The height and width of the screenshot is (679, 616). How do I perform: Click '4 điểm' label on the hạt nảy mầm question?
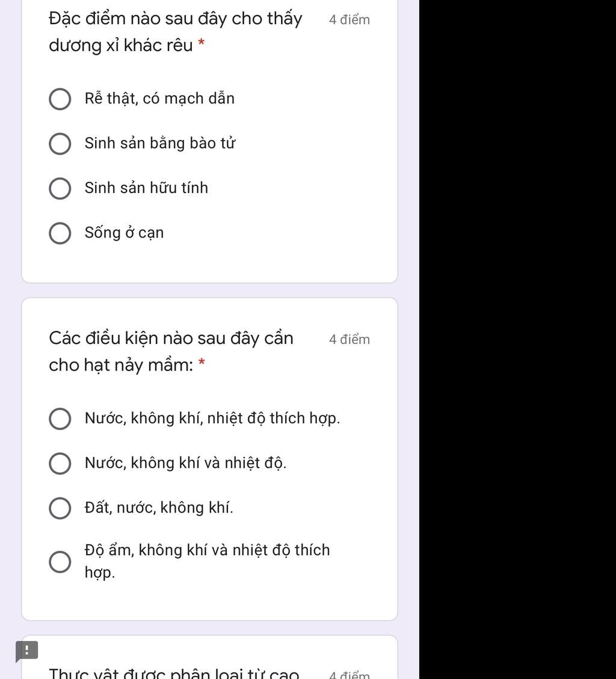[x=350, y=340]
